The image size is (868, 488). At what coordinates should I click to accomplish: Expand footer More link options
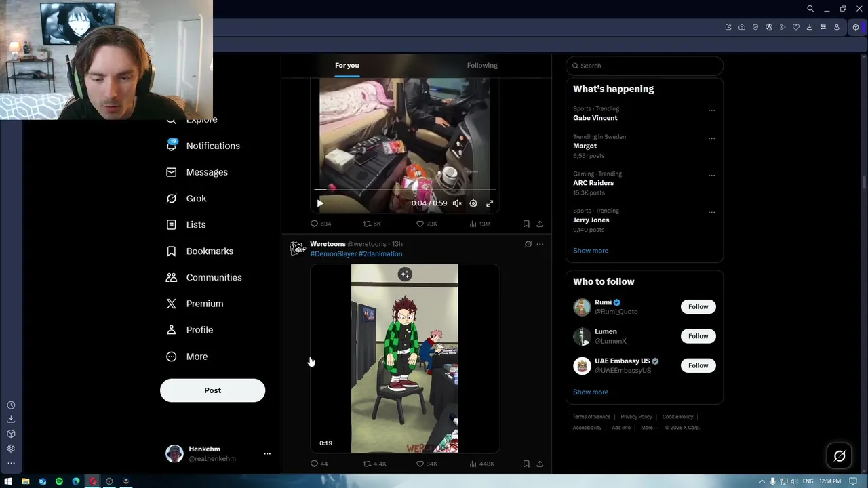[x=649, y=428]
